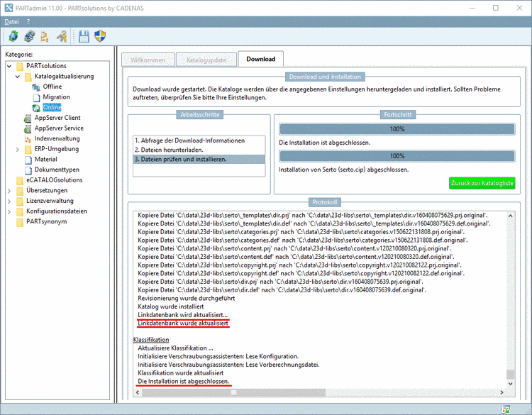The image size is (532, 415).
Task: Open the ? help menu
Action: (x=28, y=22)
